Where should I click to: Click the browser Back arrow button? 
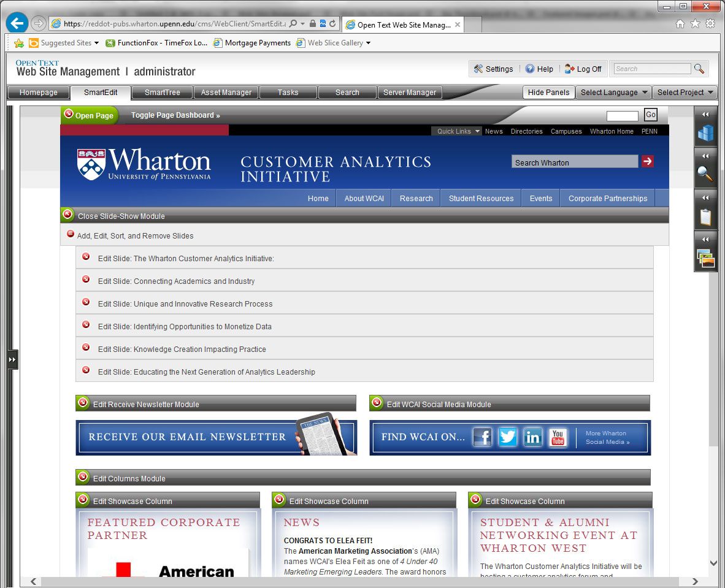(17, 23)
